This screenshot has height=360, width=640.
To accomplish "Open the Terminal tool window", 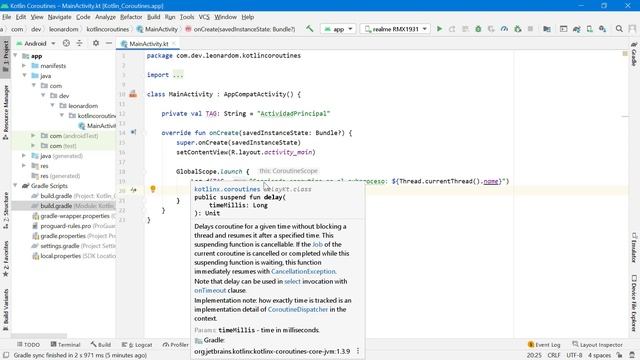I will tap(65, 344).
